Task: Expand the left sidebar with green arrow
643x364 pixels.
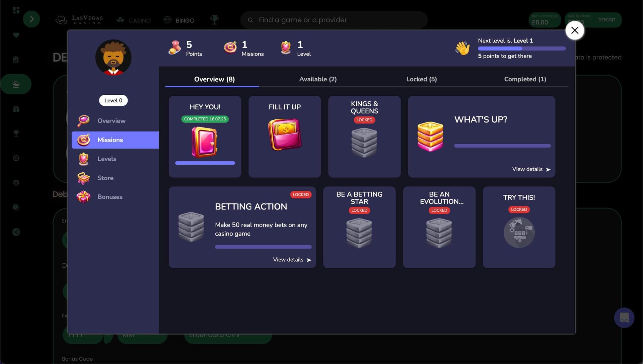Action: click(x=31, y=19)
